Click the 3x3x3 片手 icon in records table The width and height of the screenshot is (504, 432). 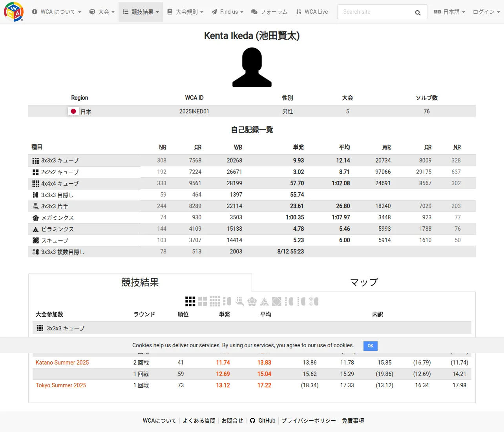point(36,206)
